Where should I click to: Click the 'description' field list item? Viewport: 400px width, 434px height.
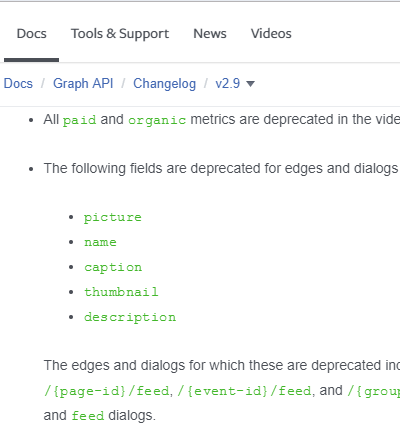click(130, 317)
